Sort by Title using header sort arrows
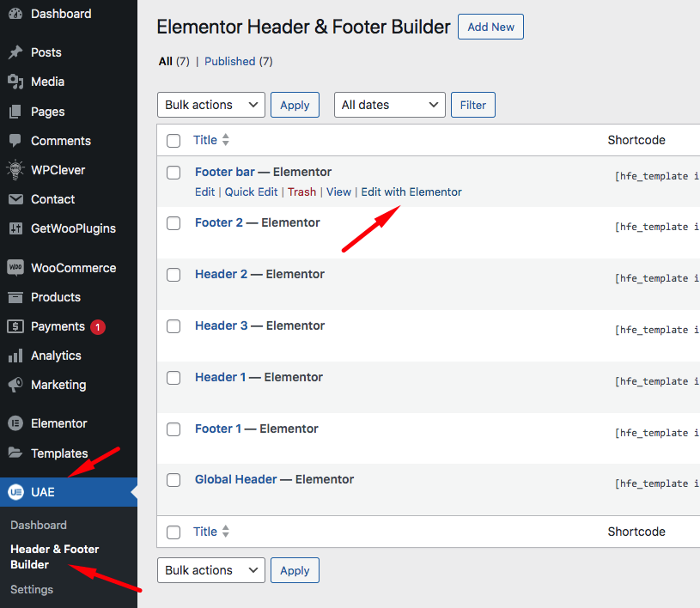 click(x=225, y=140)
